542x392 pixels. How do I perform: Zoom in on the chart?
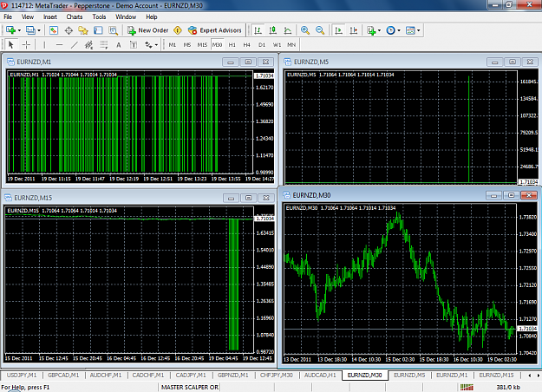click(305, 30)
